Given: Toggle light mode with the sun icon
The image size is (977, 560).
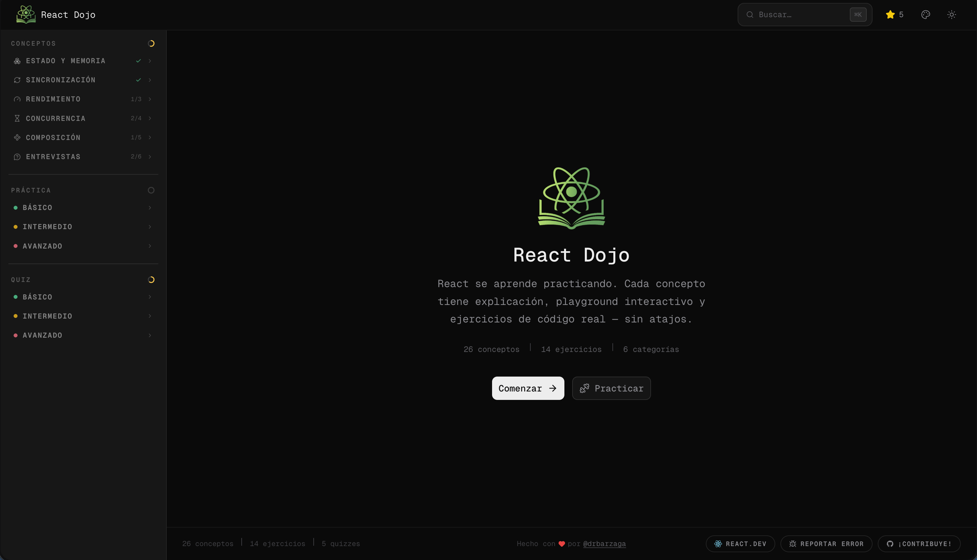Looking at the screenshot, I should coord(952,14).
